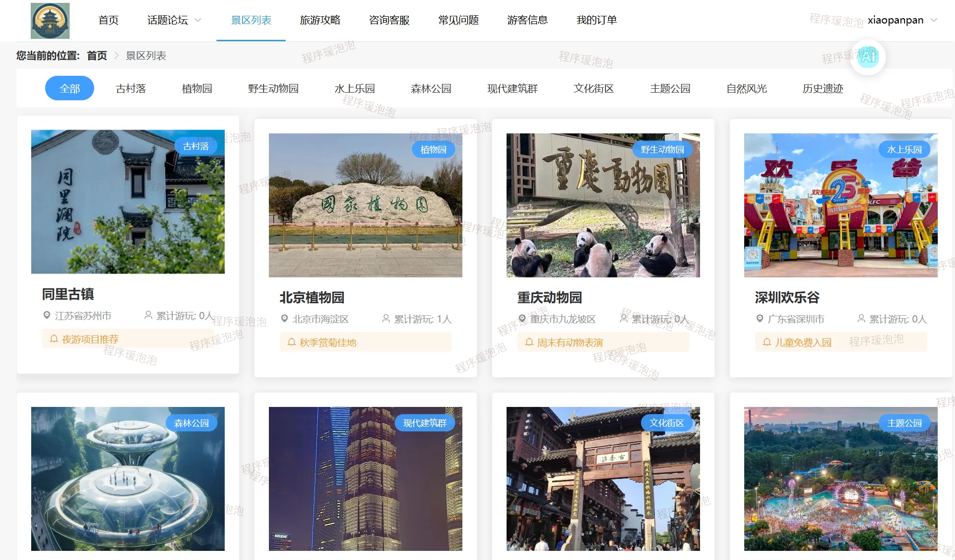Click the site logo icon

coord(50,21)
